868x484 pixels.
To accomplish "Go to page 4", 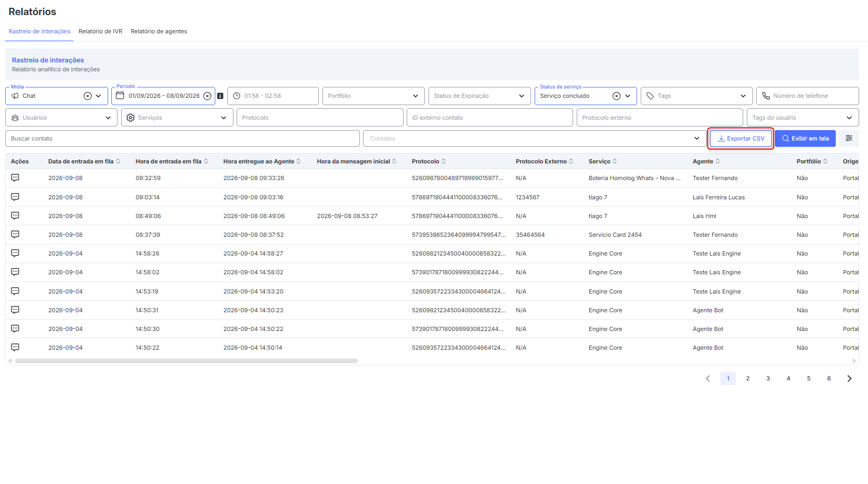I will click(788, 378).
